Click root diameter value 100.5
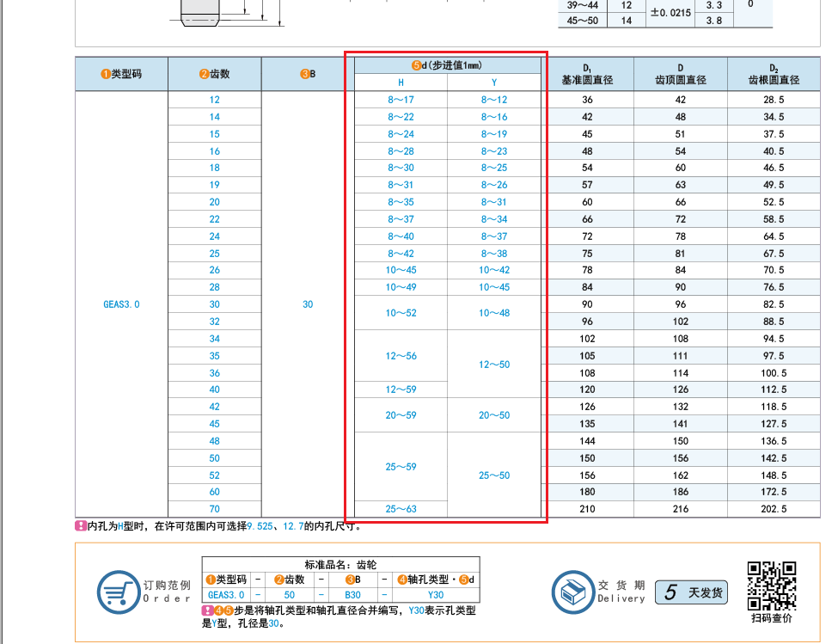 pyautogui.click(x=774, y=373)
